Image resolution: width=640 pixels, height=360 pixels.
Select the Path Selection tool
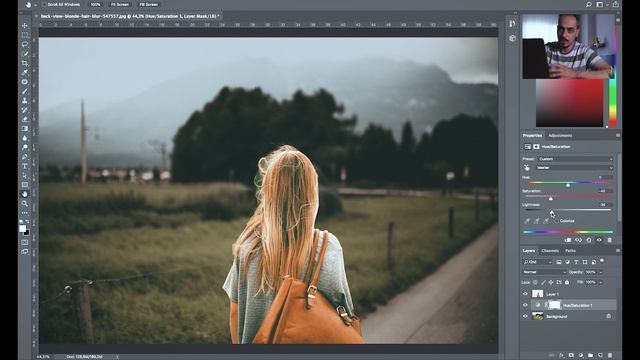(25, 176)
